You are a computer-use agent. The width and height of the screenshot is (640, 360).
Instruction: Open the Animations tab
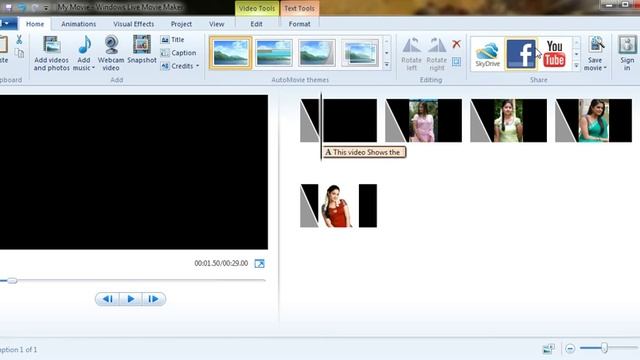pyautogui.click(x=78, y=24)
